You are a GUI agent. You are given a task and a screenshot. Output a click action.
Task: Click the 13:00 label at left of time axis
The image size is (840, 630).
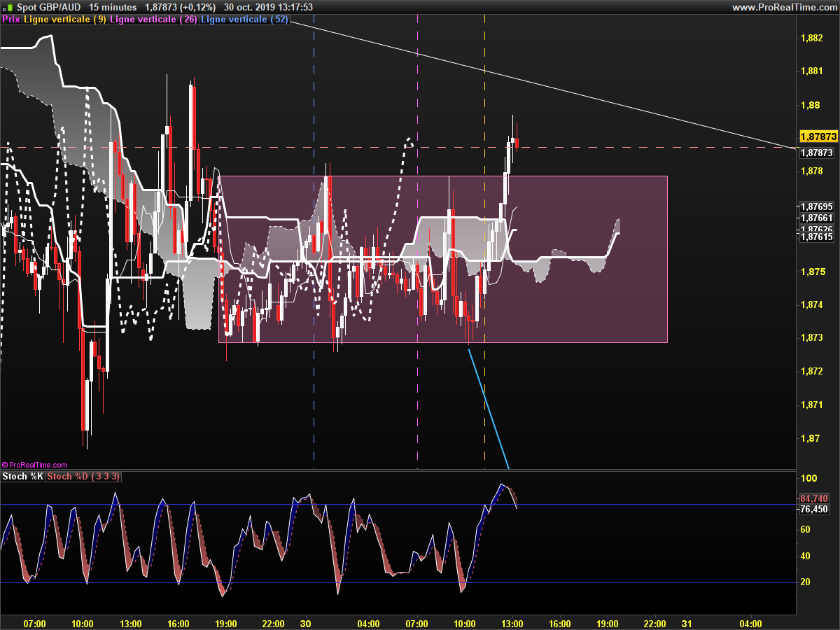[x=131, y=623]
